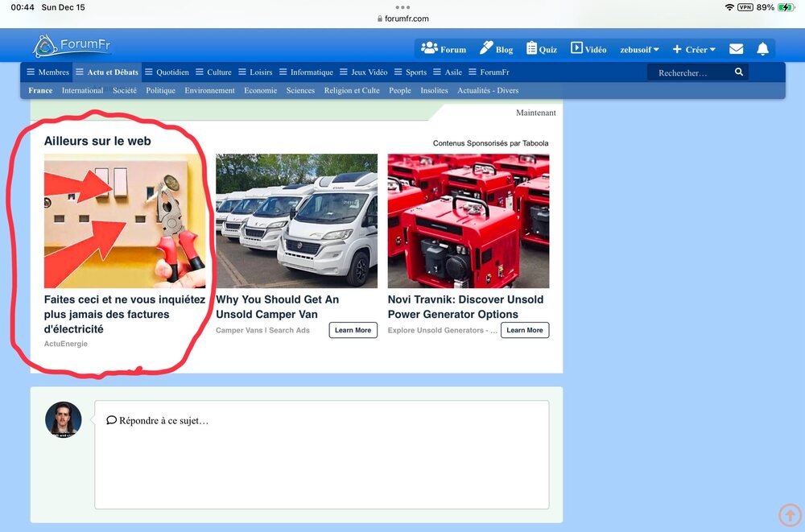Open messages envelope icon
This screenshot has width=805, height=532.
click(736, 49)
